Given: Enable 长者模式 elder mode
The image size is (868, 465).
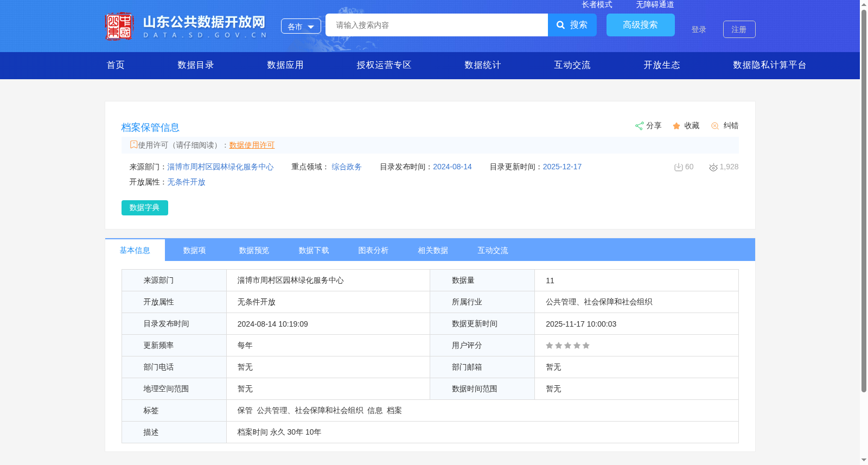Looking at the screenshot, I should (x=597, y=4).
